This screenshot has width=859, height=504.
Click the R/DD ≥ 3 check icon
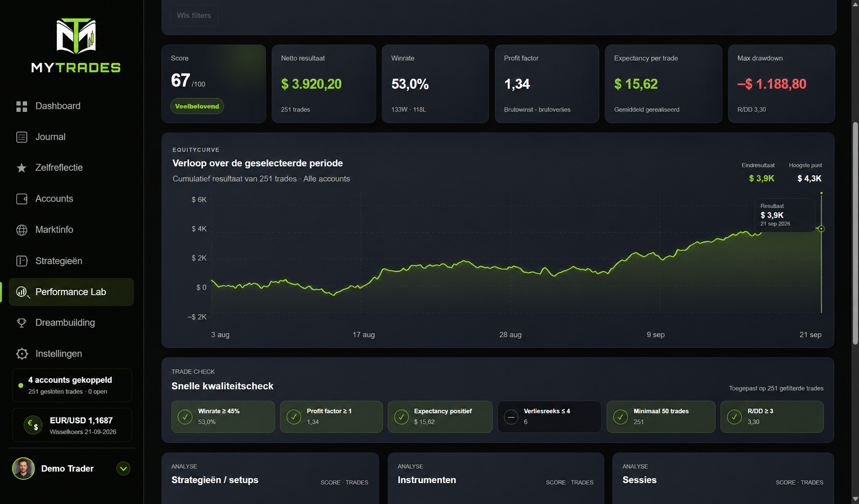coord(735,417)
